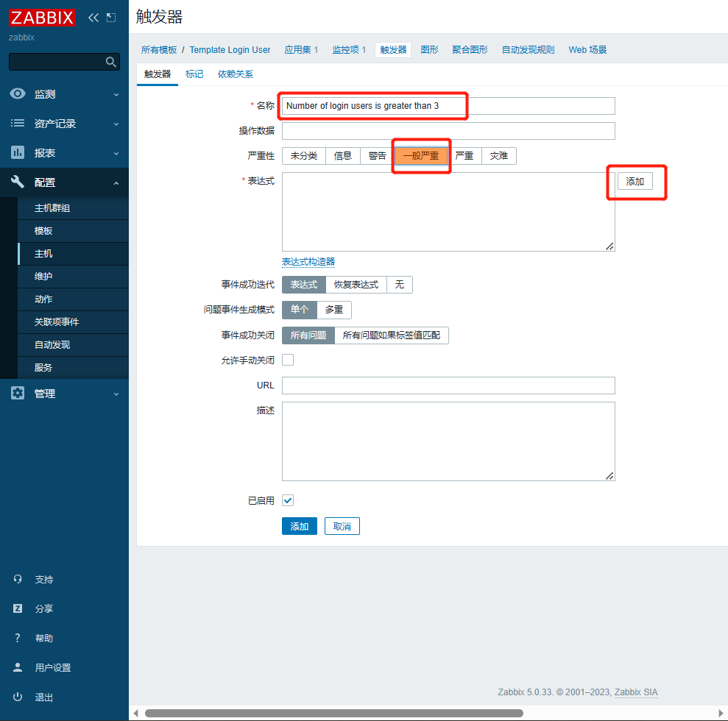Image resolution: width=728 pixels, height=721 pixels.
Task: Click the 报表 chart icon
Action: coord(18,152)
